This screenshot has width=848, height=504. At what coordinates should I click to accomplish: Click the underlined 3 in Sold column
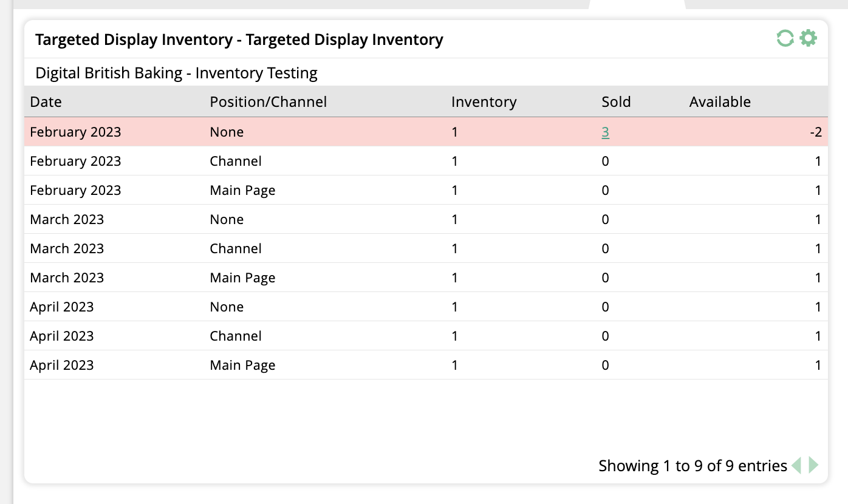605,131
